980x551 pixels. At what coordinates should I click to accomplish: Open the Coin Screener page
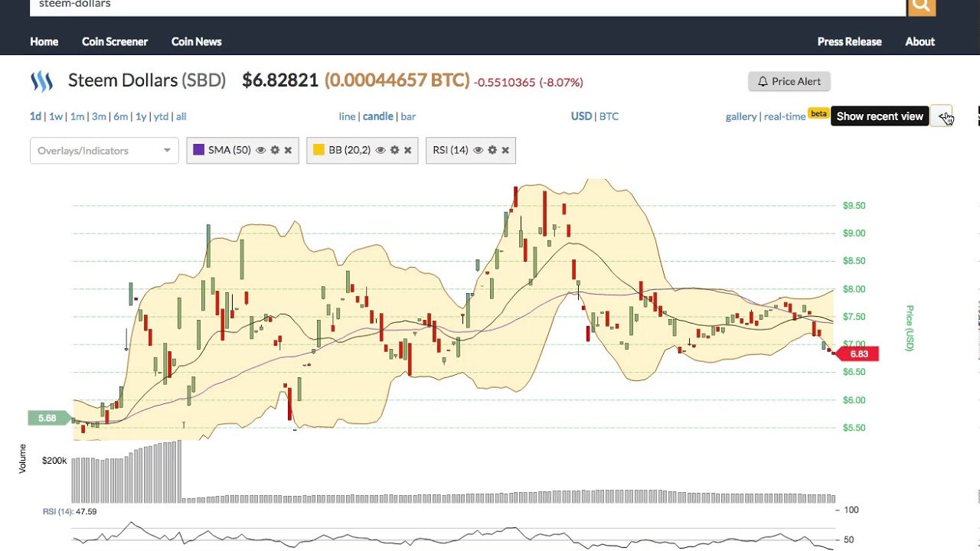tap(115, 41)
